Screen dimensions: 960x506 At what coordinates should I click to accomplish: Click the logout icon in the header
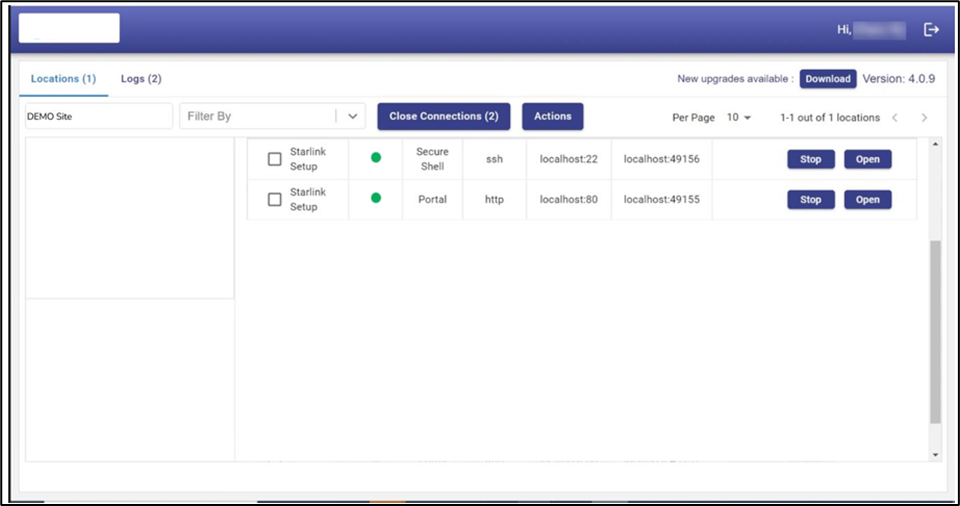click(931, 30)
